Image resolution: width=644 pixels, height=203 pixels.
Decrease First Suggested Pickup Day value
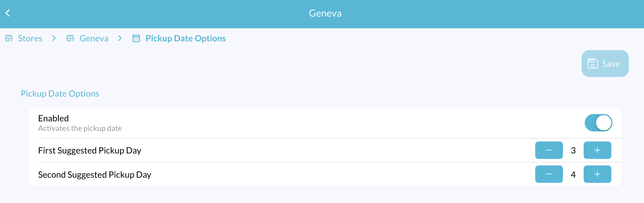tap(549, 150)
